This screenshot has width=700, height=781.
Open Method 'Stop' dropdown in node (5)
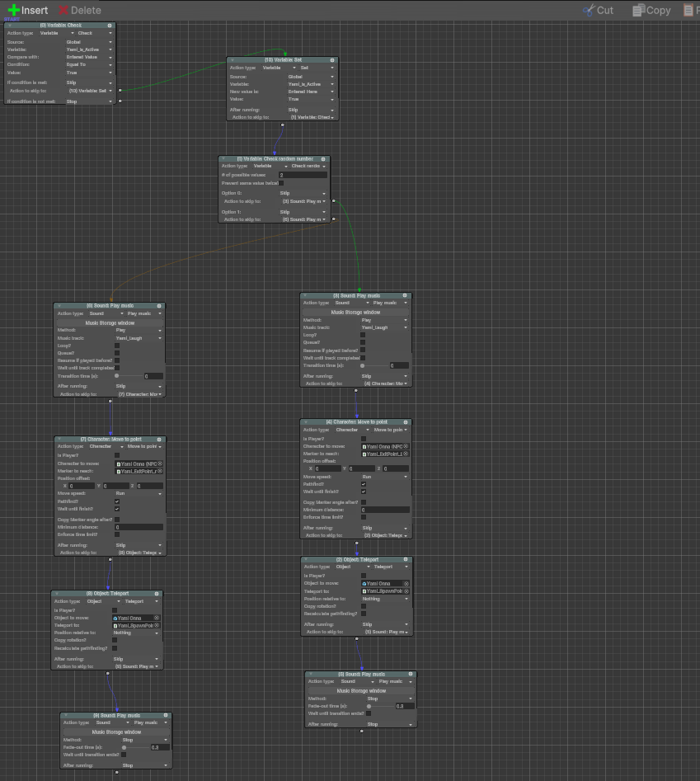pyautogui.click(x=390, y=699)
